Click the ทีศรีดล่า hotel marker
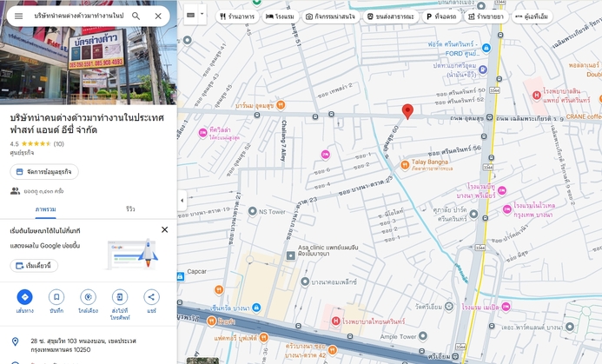 pyautogui.click(x=202, y=133)
